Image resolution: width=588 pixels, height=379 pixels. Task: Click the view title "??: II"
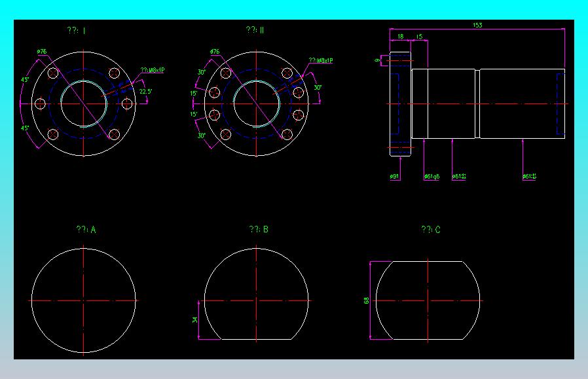pyautogui.click(x=255, y=29)
